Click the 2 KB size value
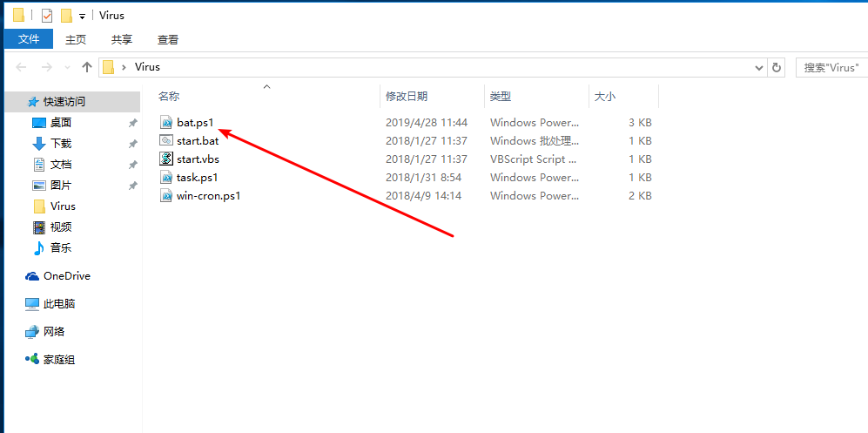 coord(640,195)
